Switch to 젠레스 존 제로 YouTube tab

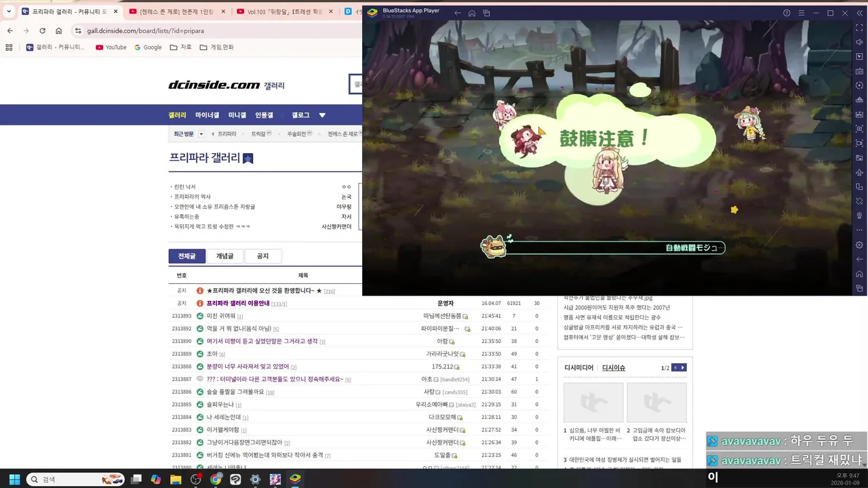click(176, 12)
